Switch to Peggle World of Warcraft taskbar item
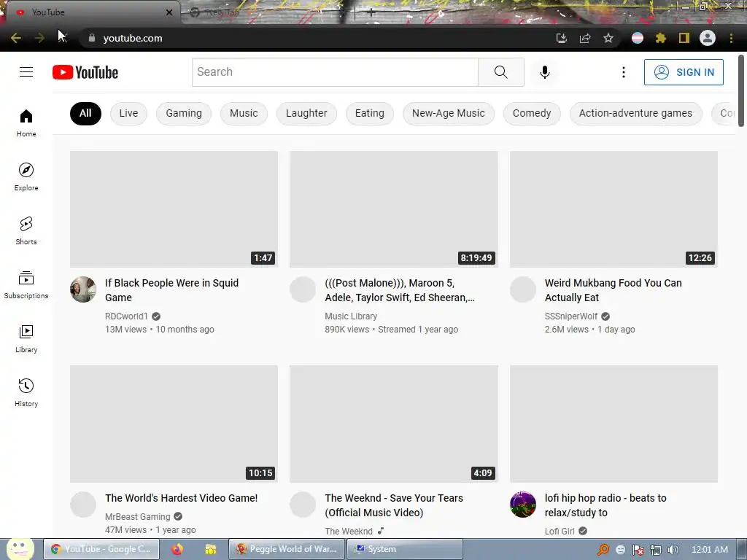The image size is (747, 560). coord(287,549)
